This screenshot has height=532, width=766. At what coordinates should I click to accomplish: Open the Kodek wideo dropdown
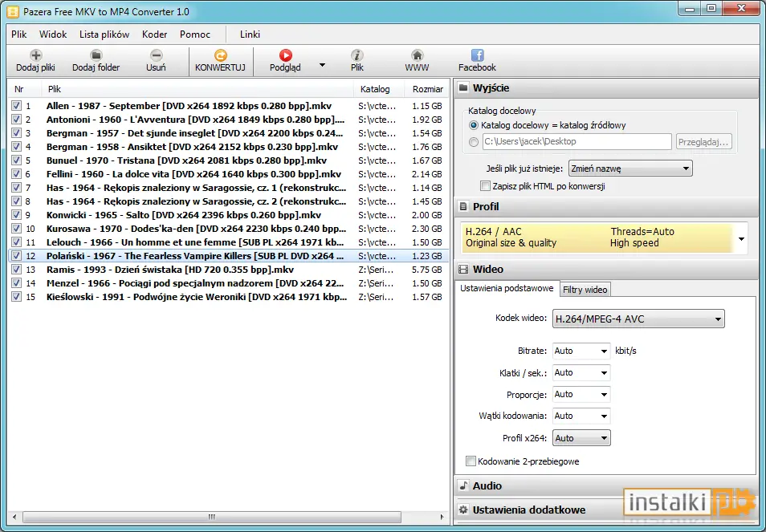click(638, 319)
